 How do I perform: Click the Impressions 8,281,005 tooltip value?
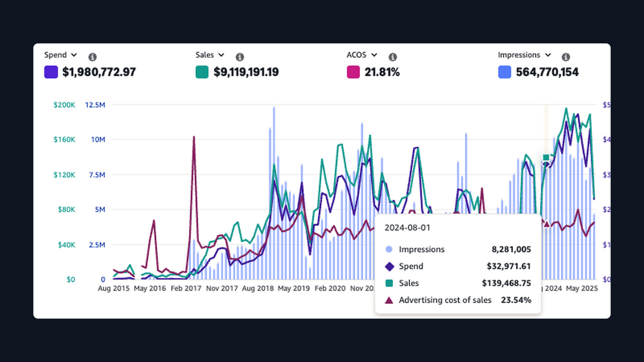(x=511, y=249)
